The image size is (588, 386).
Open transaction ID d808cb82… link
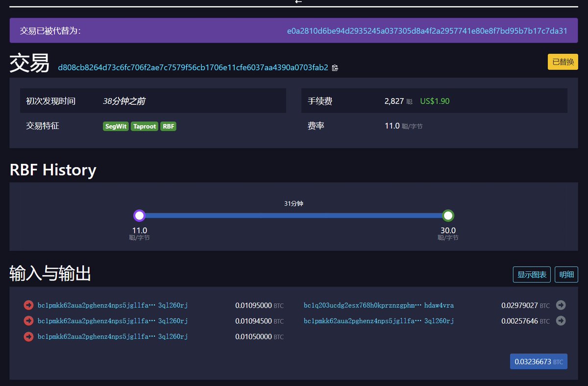[x=193, y=68]
